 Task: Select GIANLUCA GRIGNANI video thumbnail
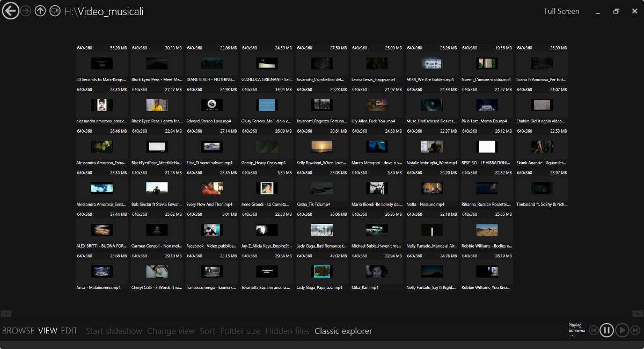pos(267,64)
